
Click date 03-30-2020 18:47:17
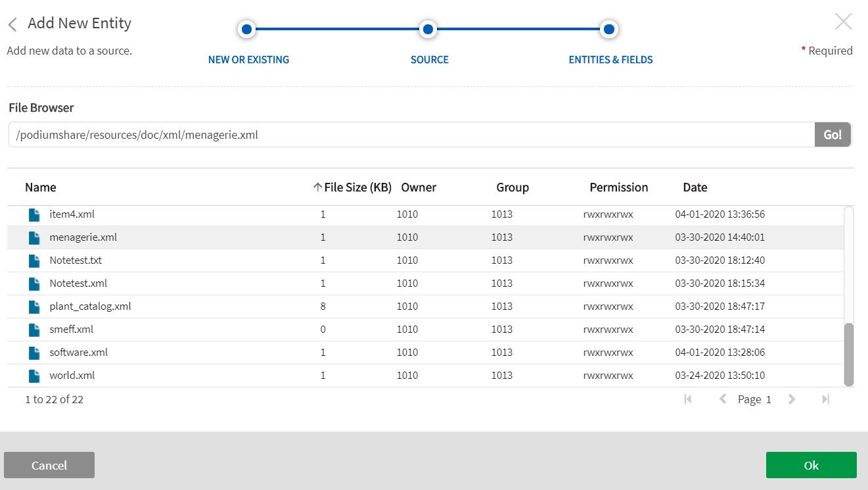pyautogui.click(x=720, y=306)
